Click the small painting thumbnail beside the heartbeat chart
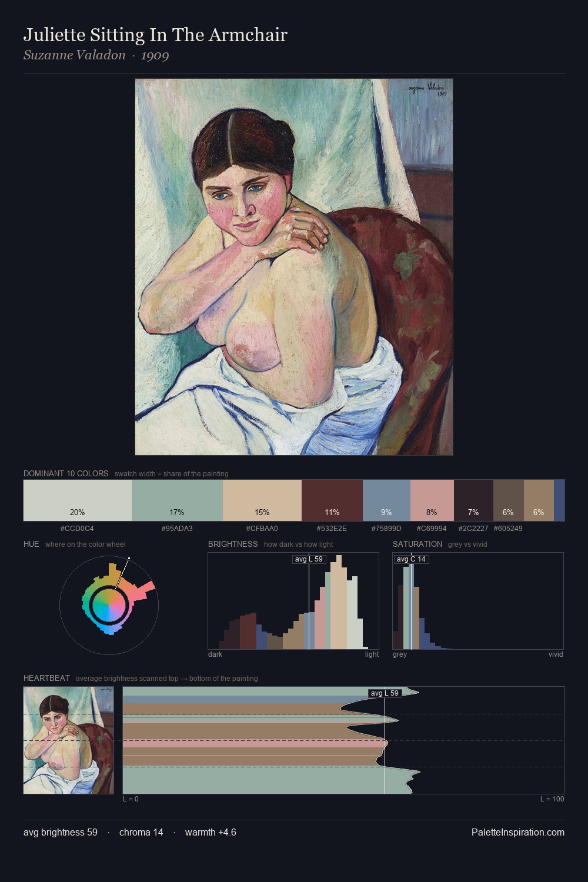This screenshot has width=588, height=882. click(x=68, y=740)
